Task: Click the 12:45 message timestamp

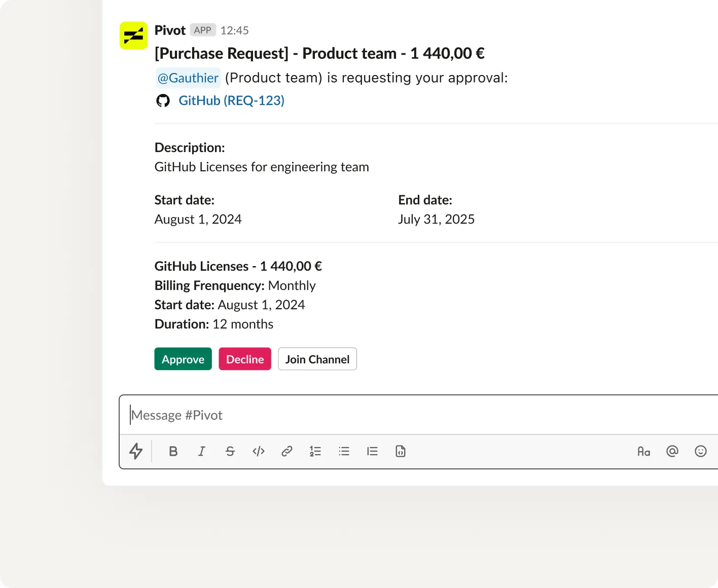Action: [x=235, y=30]
